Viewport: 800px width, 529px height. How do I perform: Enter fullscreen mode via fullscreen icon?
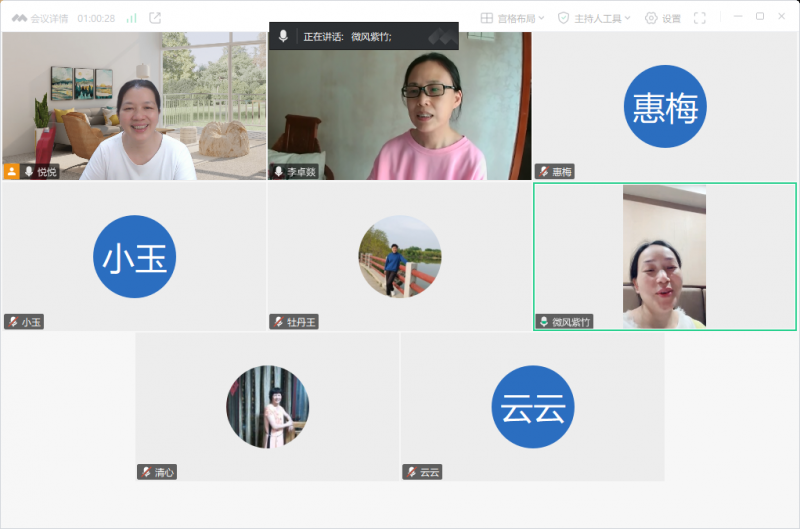tap(699, 18)
